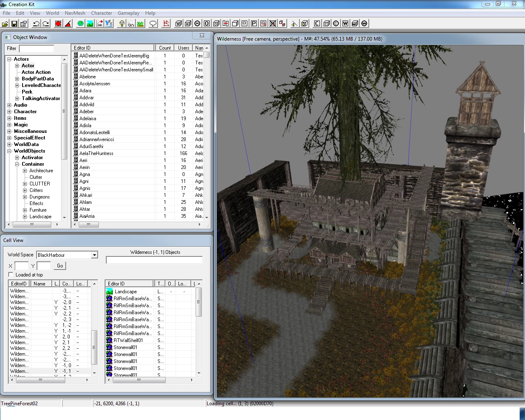
Task: Expand the LeveledCharacter tree node
Action: (17, 85)
